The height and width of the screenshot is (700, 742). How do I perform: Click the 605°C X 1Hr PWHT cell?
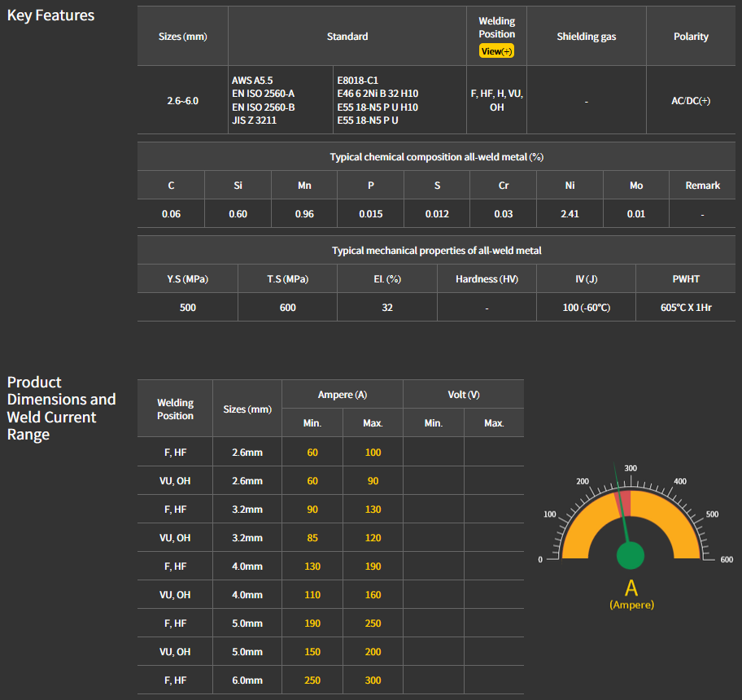click(x=686, y=308)
